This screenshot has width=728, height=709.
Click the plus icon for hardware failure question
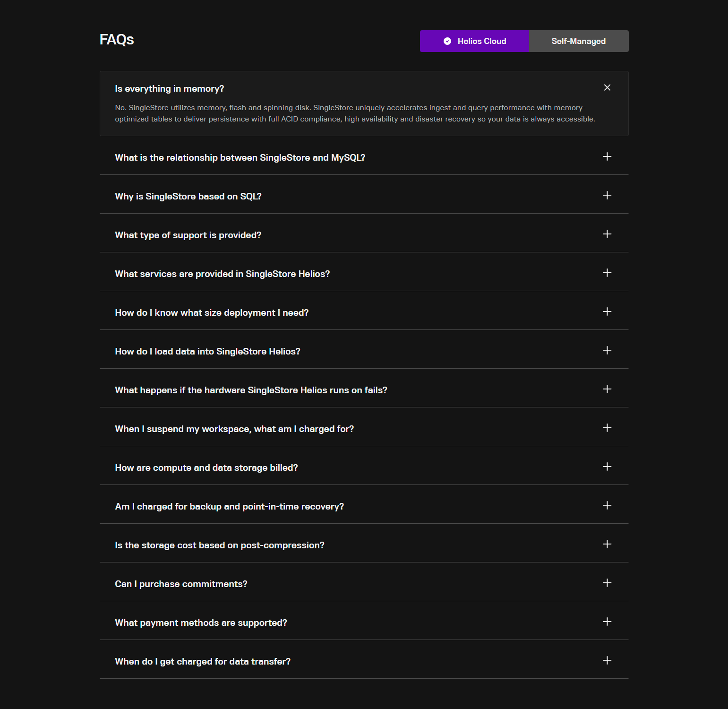(x=608, y=389)
